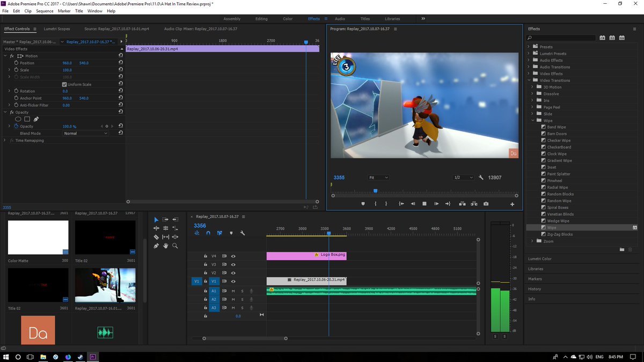Step forward one frame
The height and width of the screenshot is (362, 644).
(436, 204)
